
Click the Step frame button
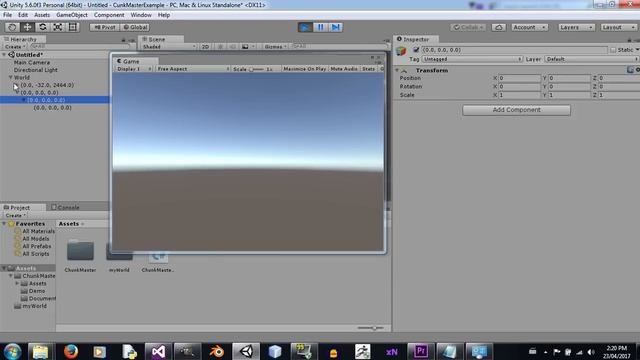[x=336, y=27]
